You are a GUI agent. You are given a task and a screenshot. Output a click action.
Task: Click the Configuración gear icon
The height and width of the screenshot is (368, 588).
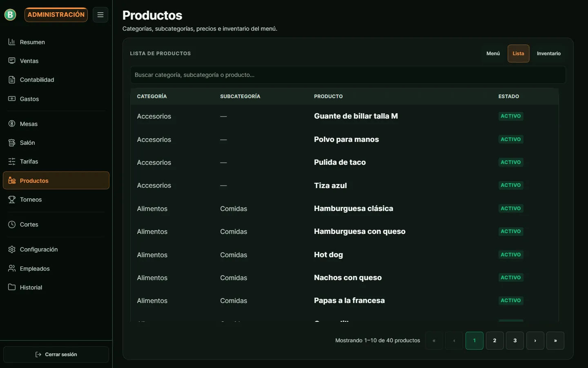(12, 249)
